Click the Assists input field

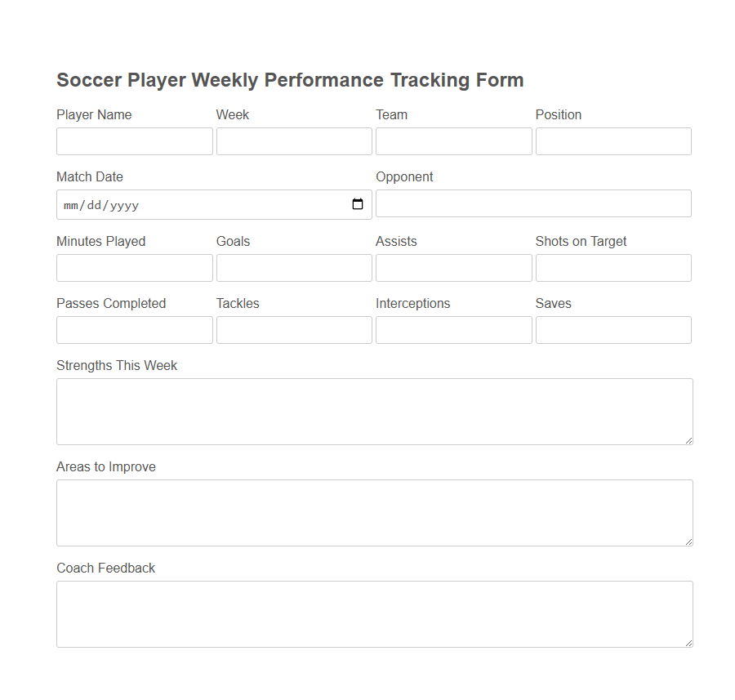click(453, 268)
